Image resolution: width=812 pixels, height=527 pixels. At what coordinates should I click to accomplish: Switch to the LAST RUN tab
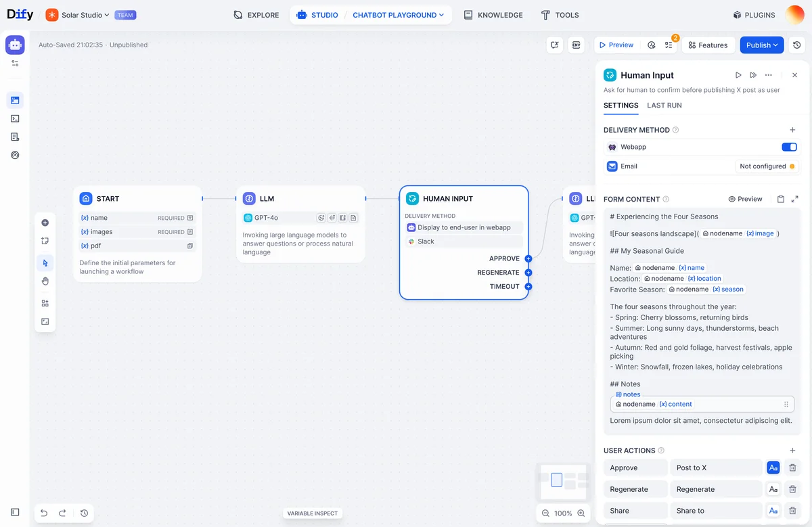[x=664, y=106]
